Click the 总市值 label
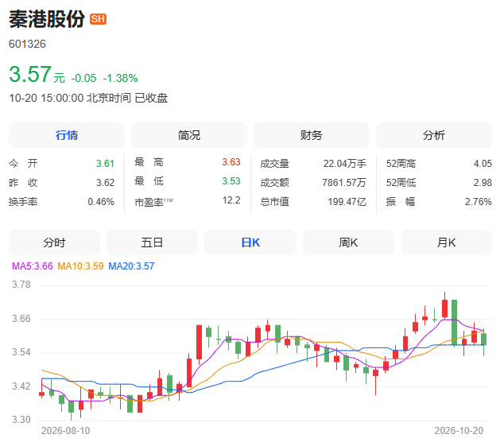Image resolution: width=504 pixels, height=446 pixels. 274,202
